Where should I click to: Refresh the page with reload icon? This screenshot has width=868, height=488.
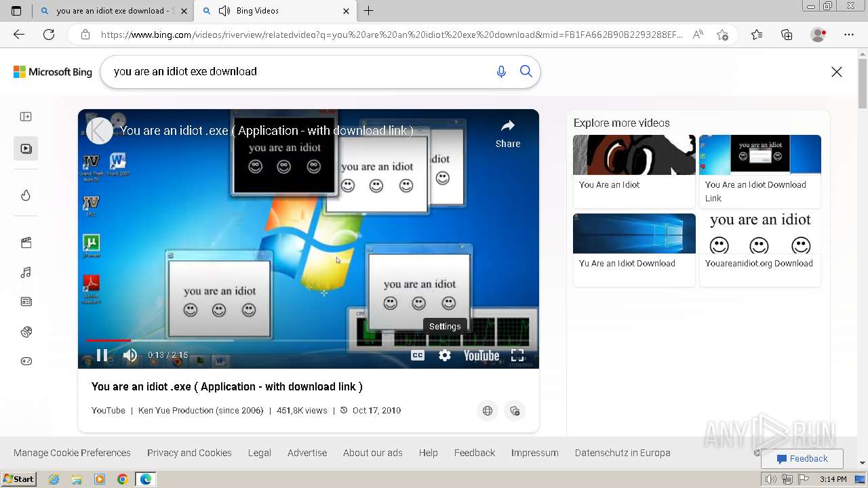49,35
